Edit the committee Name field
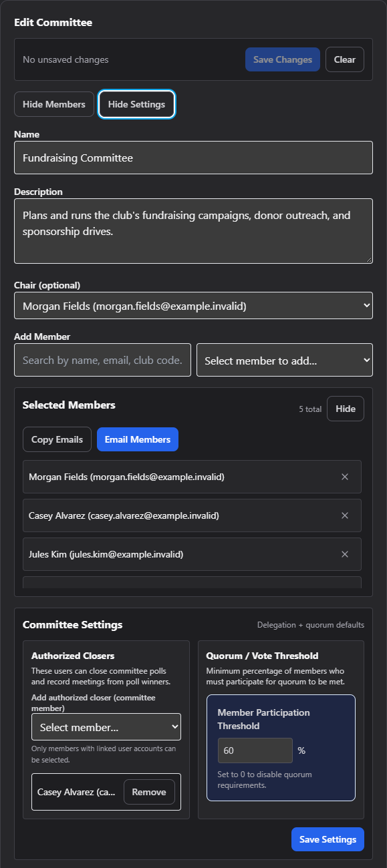Screen dimensions: 387x868 193,158
